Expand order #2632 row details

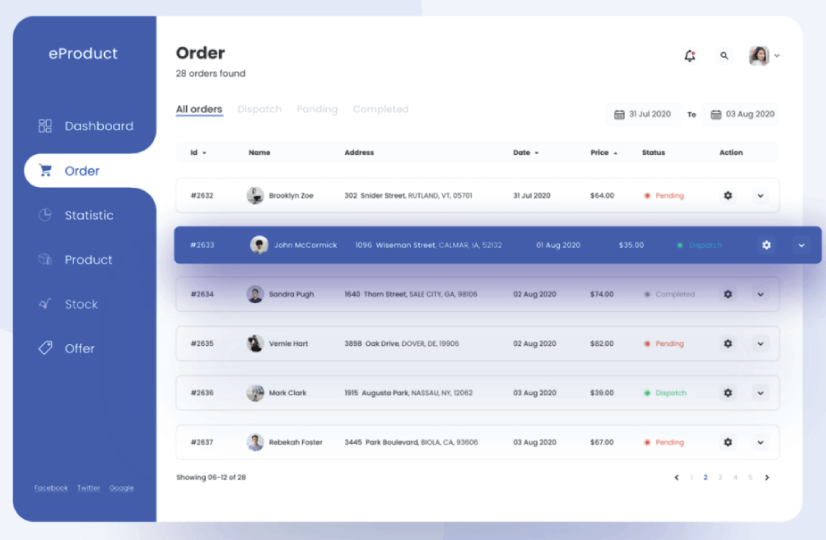(x=760, y=196)
